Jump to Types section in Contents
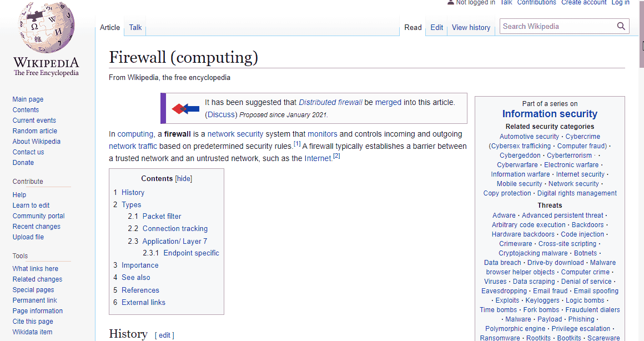The image size is (644, 341). 132,205
